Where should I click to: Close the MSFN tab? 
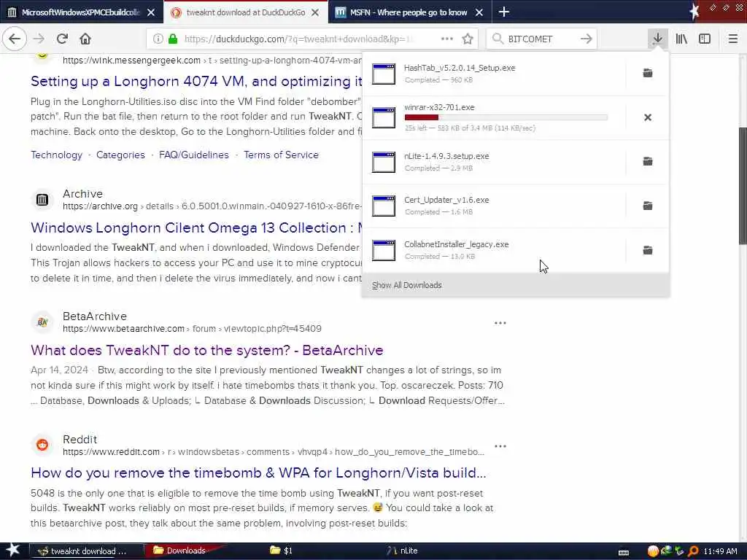[x=479, y=12]
